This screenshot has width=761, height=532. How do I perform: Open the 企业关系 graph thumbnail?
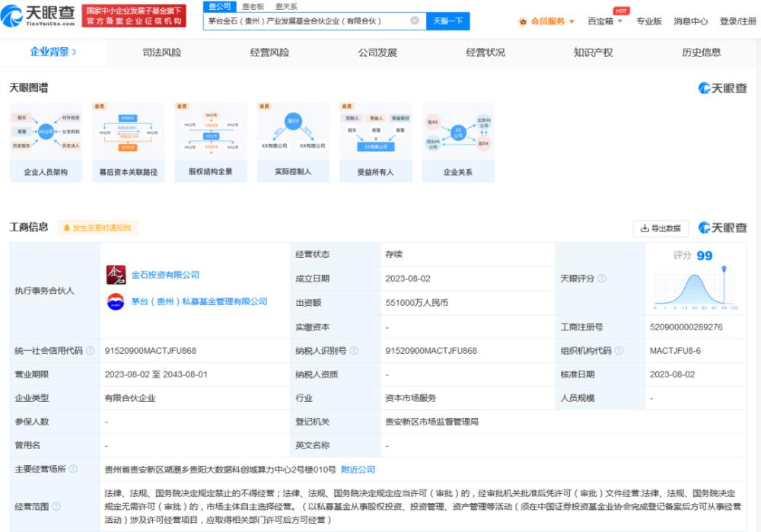[458, 143]
